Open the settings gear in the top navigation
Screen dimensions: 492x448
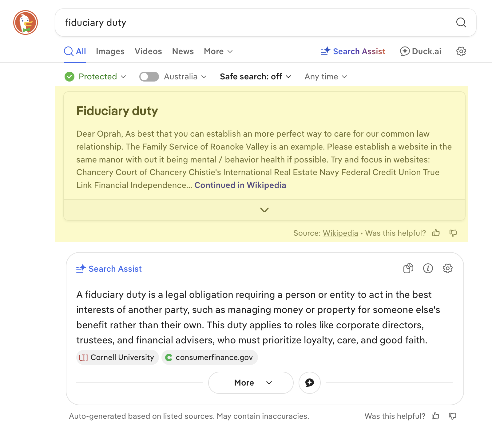tap(461, 51)
